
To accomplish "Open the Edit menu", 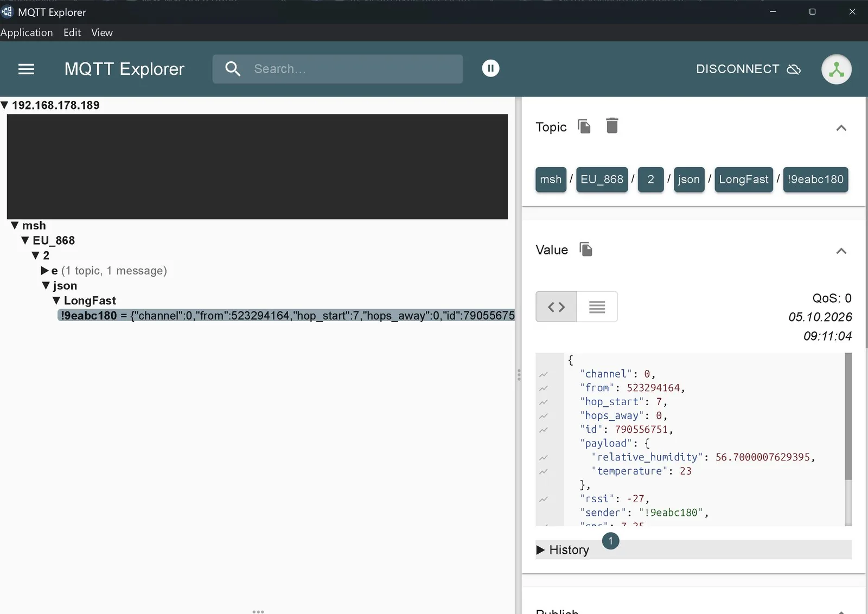I will point(72,33).
